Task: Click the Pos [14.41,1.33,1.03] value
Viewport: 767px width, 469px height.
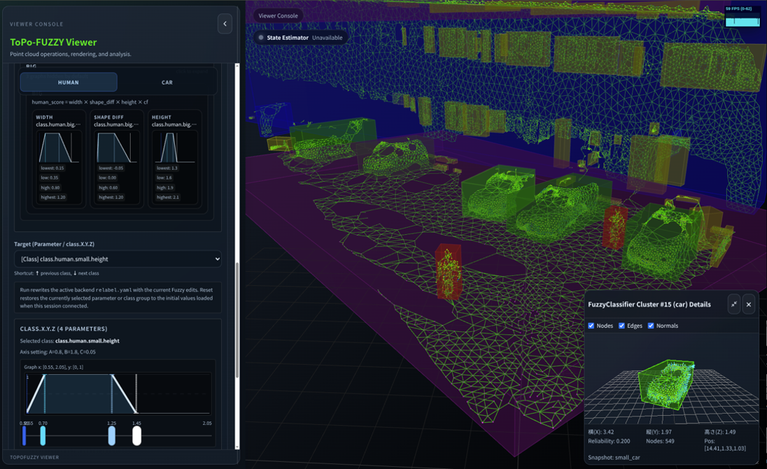Action: [725, 445]
